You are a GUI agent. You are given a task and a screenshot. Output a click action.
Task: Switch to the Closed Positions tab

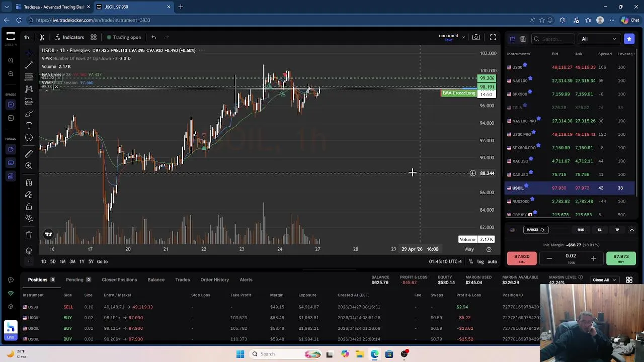point(119,280)
